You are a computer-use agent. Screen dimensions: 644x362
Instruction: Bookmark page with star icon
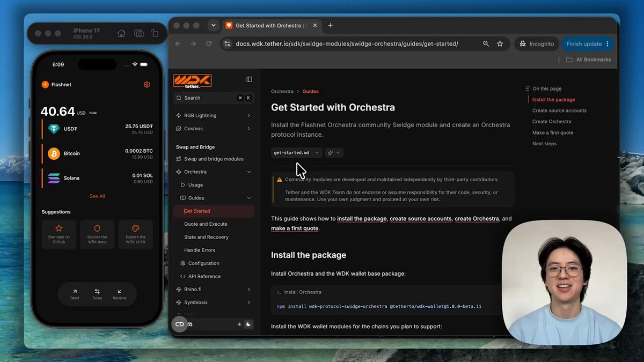click(x=500, y=44)
